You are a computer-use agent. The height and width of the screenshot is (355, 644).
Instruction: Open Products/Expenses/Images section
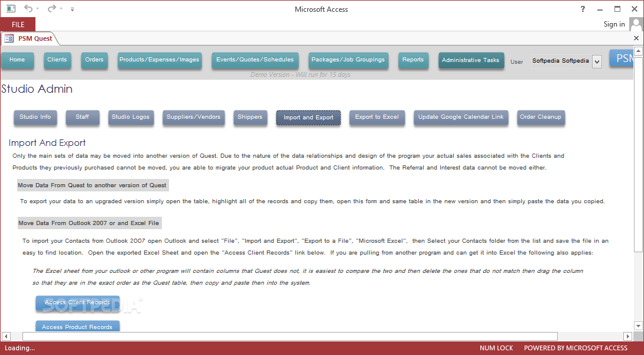tap(160, 60)
